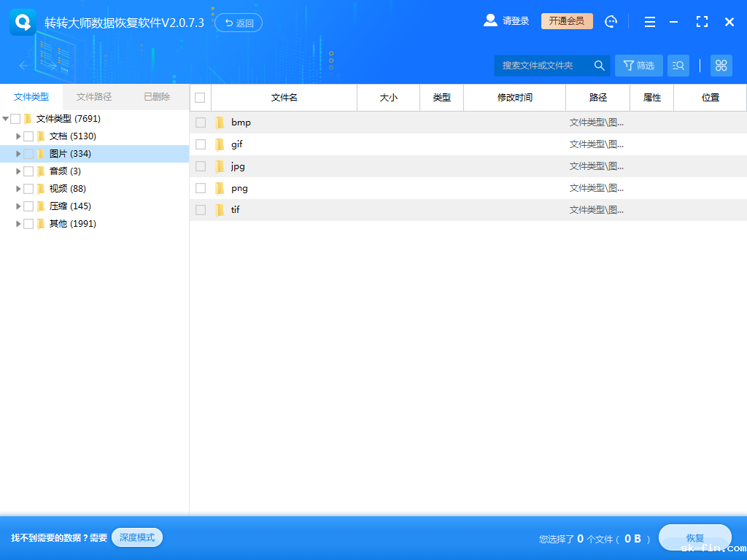747x560 pixels.
Task: Open the hamburger menu icon
Action: coord(649,22)
